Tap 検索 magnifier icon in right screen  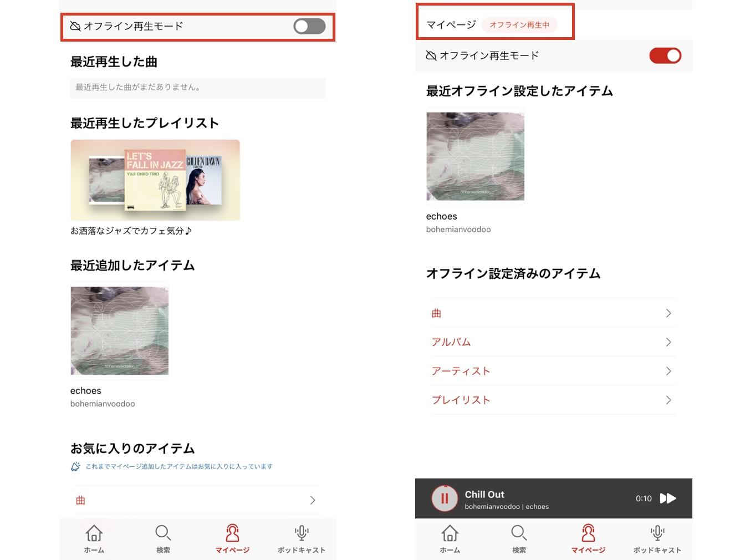[519, 533]
